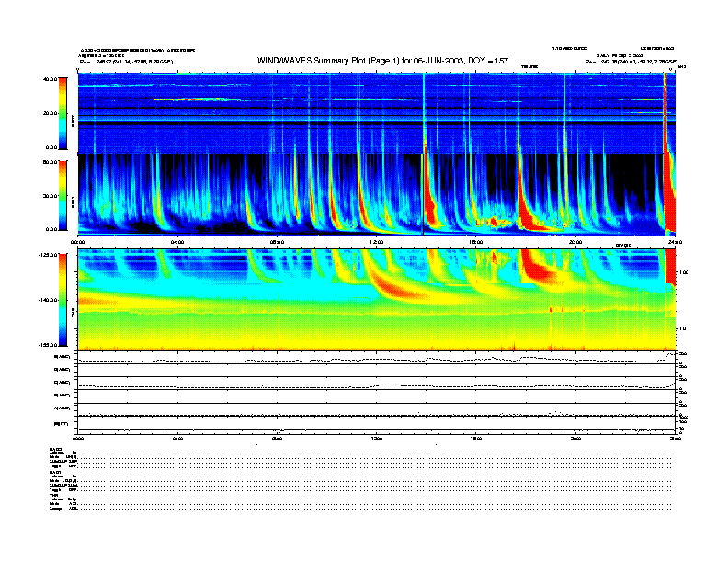This screenshot has width=728, height=563.
Task: Click the TNR spectrogram panel
Action: [377, 300]
